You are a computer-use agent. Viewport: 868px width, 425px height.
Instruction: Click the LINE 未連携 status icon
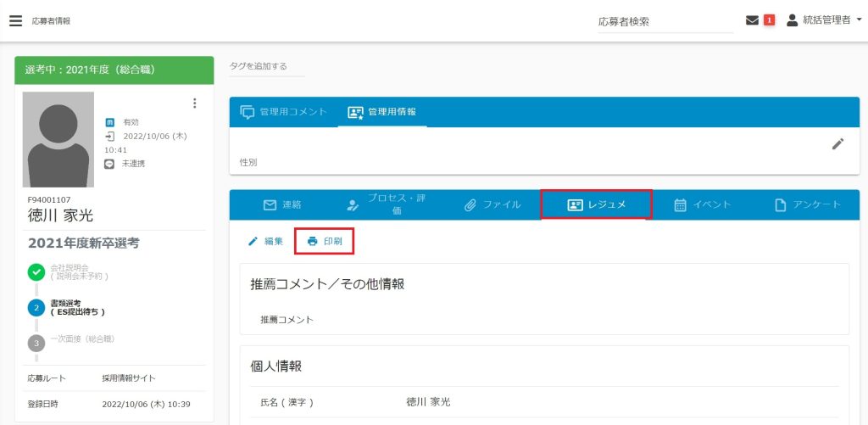click(109, 163)
